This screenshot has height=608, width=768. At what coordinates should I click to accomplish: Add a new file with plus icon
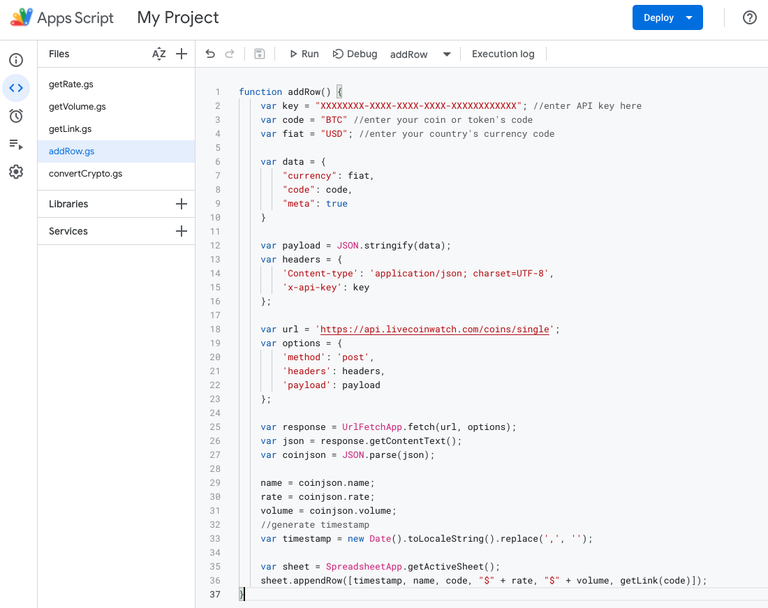(181, 54)
